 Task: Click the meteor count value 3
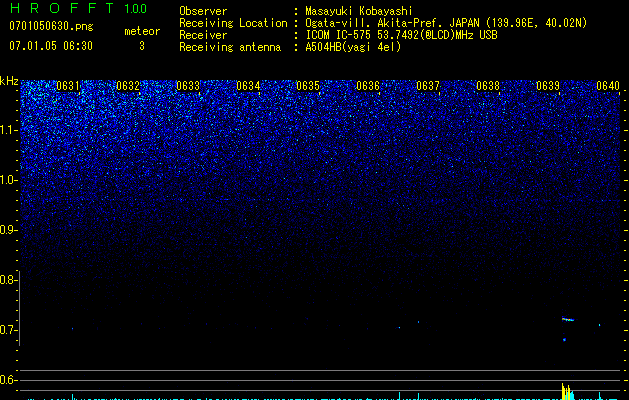(142, 46)
